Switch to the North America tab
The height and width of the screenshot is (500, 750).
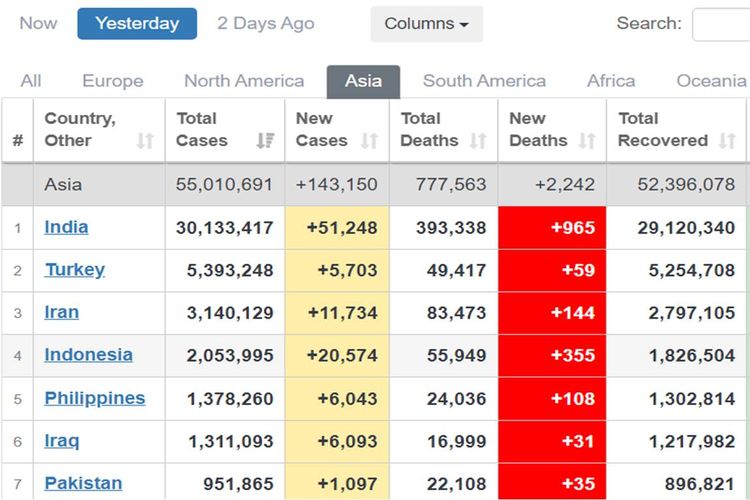(244, 81)
